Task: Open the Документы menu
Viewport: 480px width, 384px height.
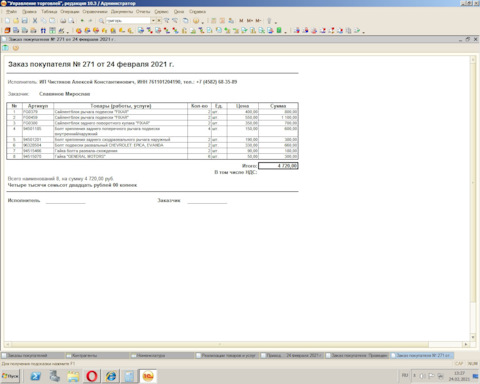Action: pyautogui.click(x=122, y=11)
